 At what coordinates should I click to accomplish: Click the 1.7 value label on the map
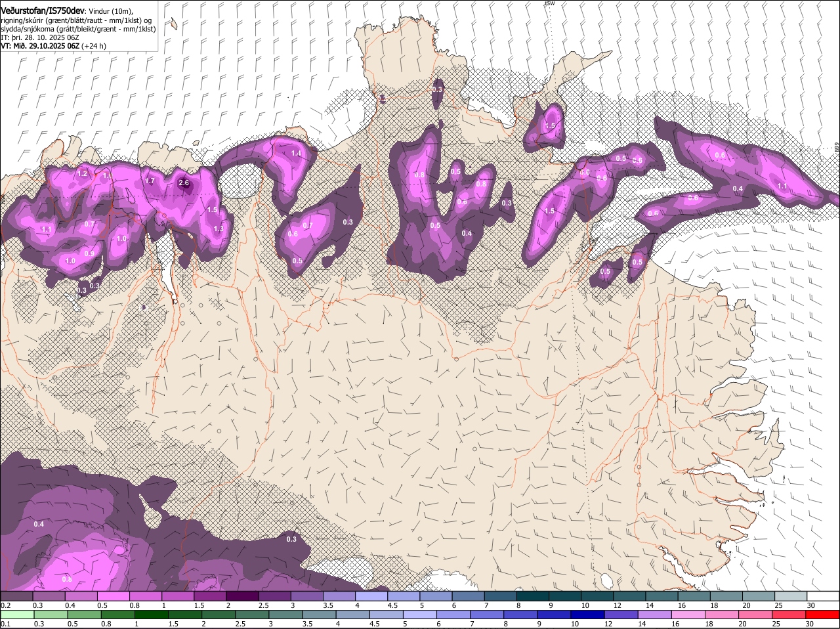click(150, 181)
